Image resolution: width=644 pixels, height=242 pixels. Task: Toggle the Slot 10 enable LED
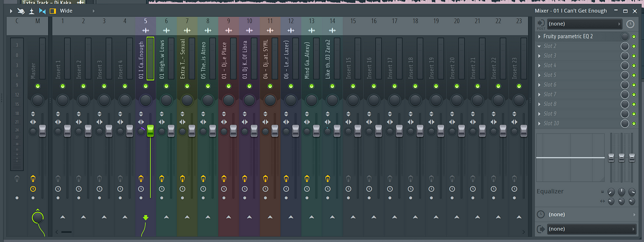634,123
